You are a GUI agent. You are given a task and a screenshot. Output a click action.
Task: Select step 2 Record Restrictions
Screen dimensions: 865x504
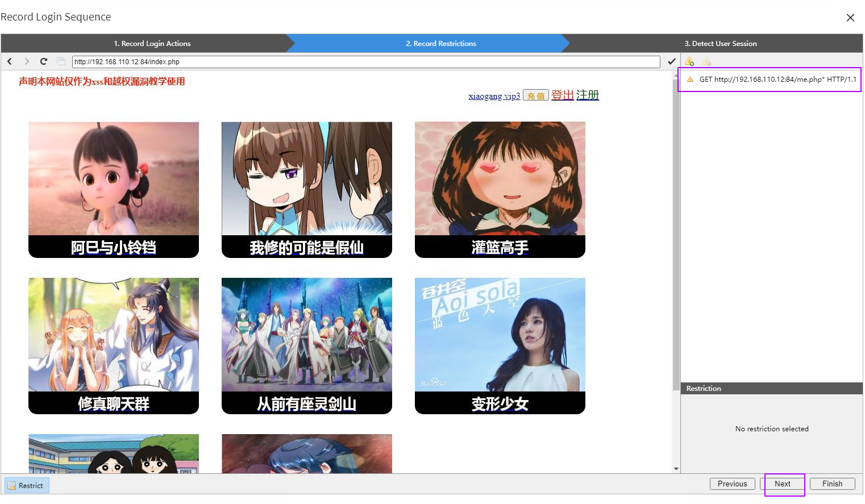pos(440,43)
